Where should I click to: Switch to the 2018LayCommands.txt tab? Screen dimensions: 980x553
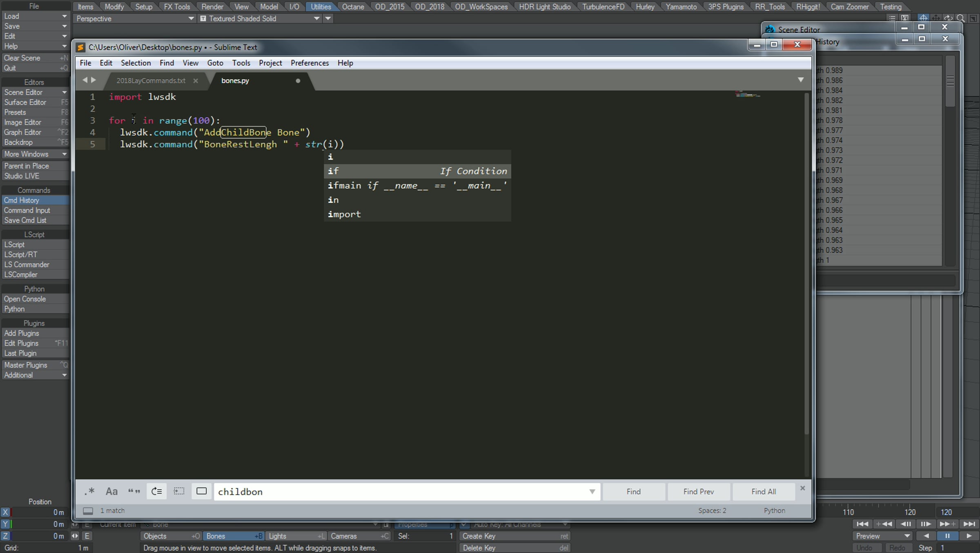(151, 80)
